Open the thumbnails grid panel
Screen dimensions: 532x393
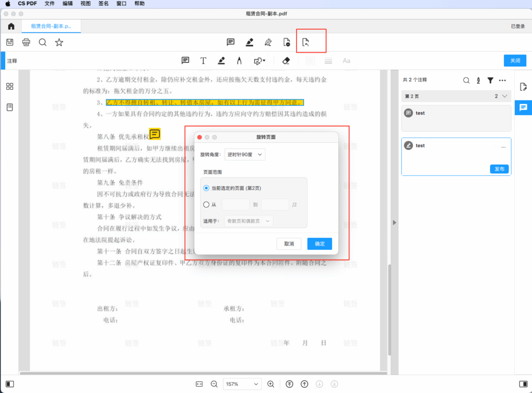10,87
